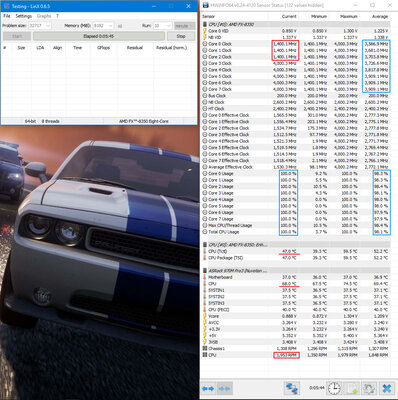398x400 pixels.
Task: Close sensors with the blue X icon
Action: point(387,388)
